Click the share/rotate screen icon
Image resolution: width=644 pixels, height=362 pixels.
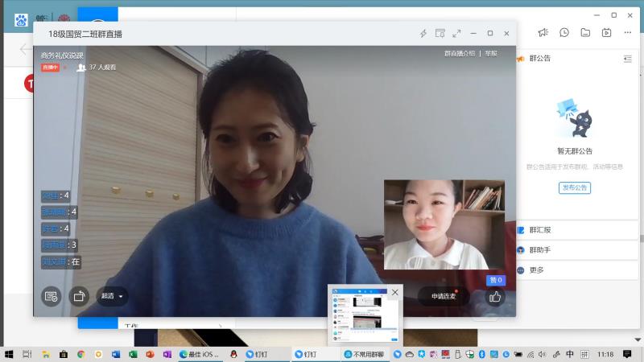[78, 297]
